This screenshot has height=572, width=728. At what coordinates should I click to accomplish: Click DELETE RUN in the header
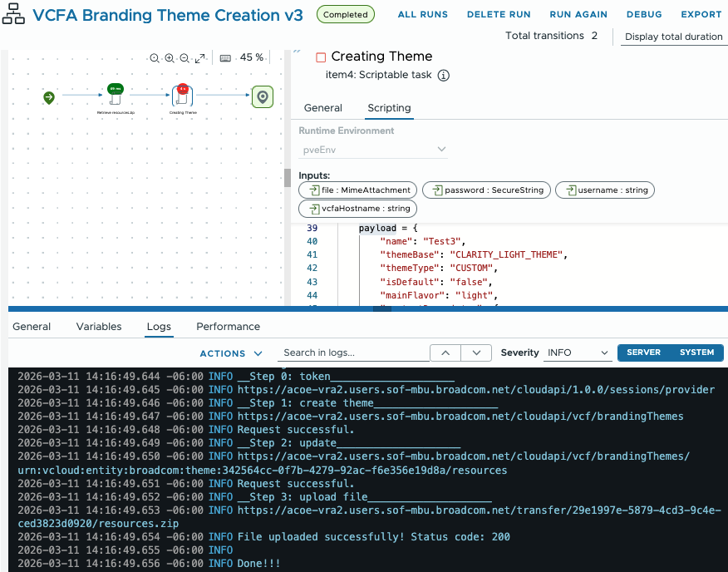[x=499, y=15]
